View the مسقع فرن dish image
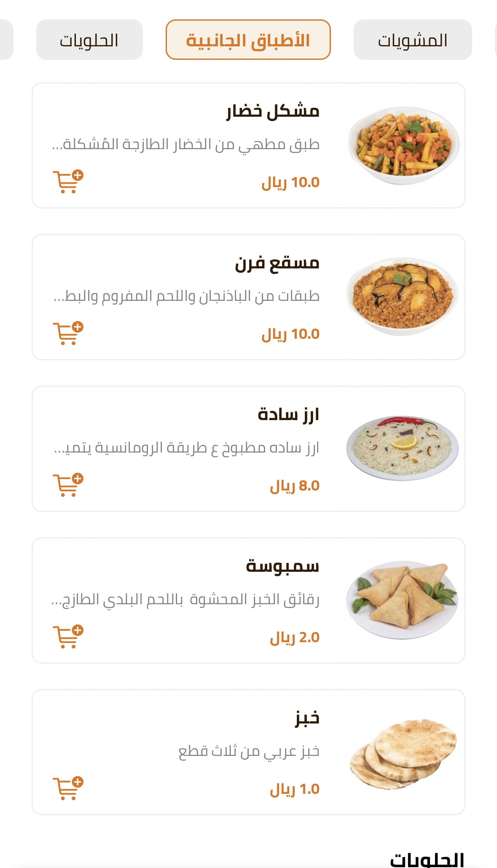Viewport: 497px width, 868px height. click(x=403, y=296)
